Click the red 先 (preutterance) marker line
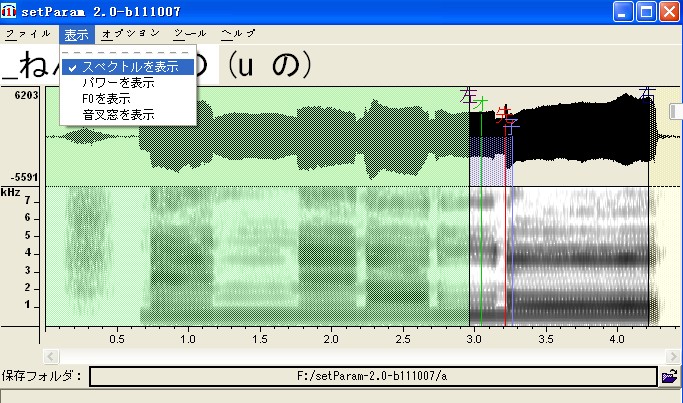Viewport: 683px width, 403px height. pyautogui.click(x=505, y=218)
